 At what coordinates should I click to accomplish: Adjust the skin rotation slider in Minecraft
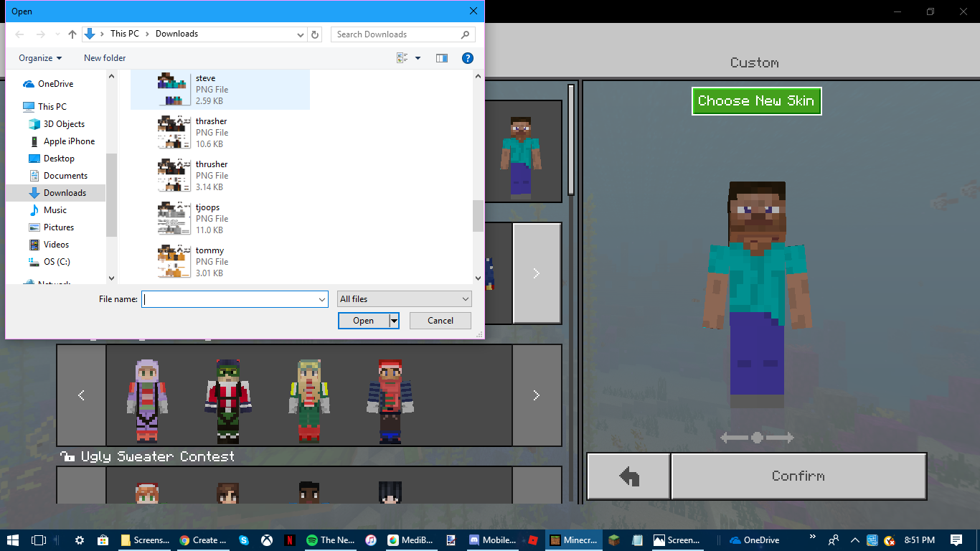[x=757, y=438]
